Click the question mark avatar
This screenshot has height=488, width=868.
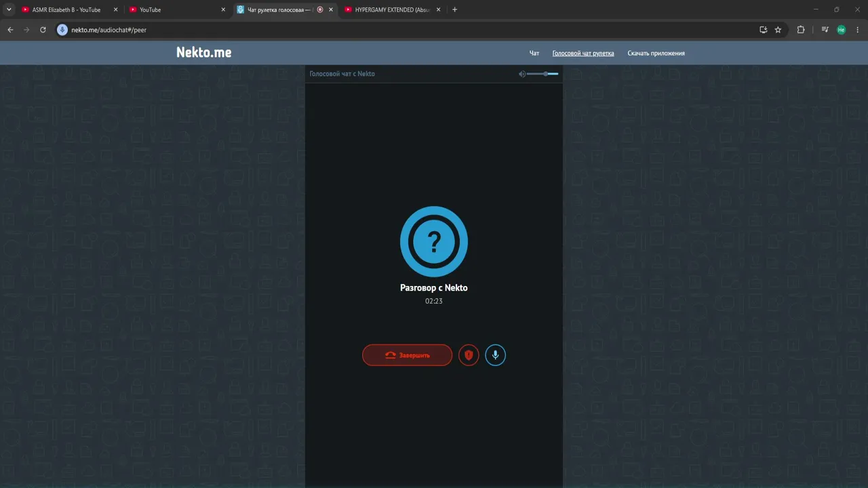pos(434,241)
